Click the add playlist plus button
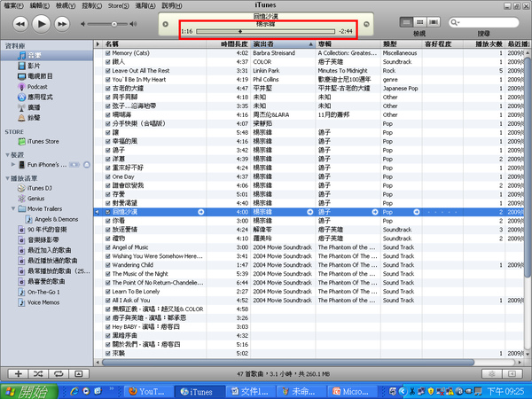The width and height of the screenshot is (532, 399). pos(19,374)
